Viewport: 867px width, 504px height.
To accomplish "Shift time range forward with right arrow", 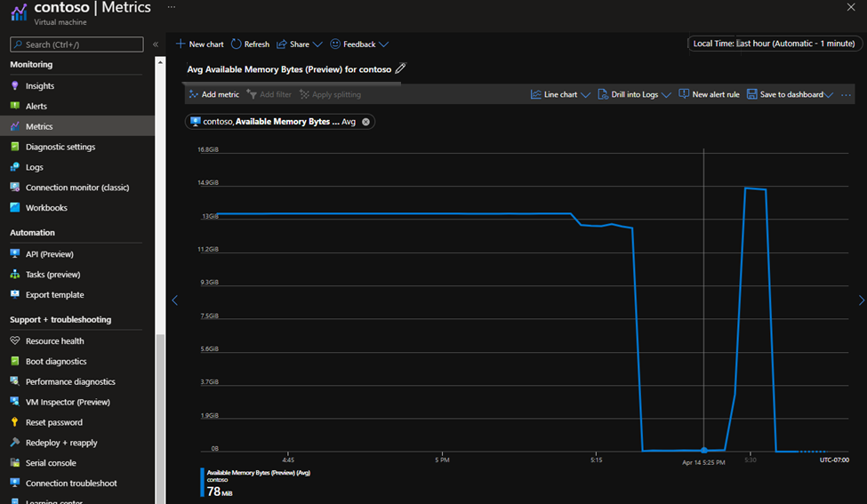I will [x=861, y=300].
